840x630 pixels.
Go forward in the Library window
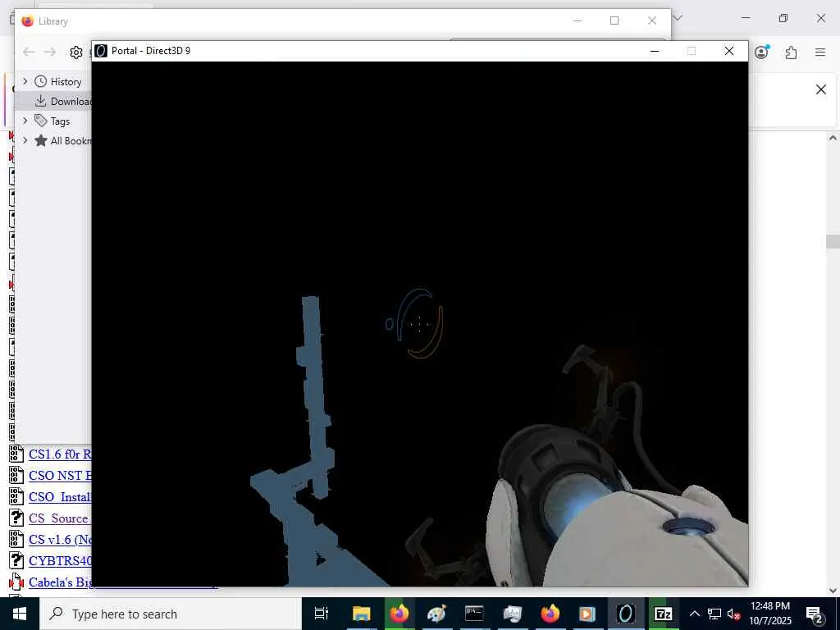point(50,52)
